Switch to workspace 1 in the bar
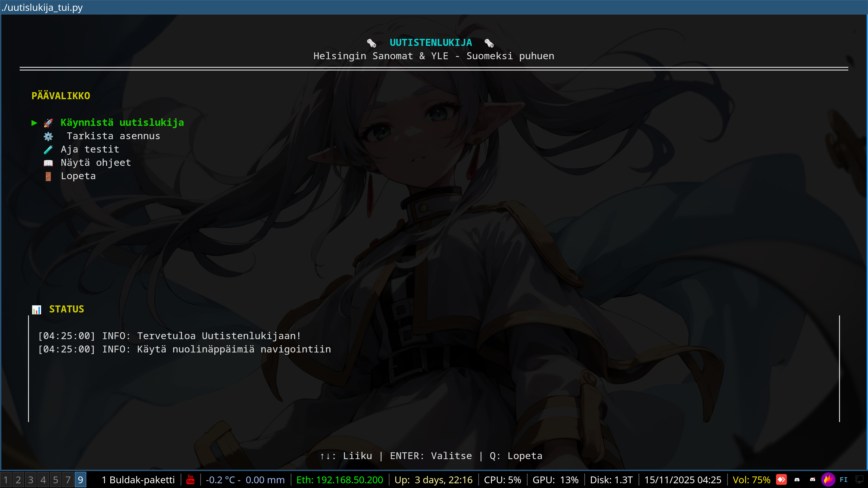 tap(6, 480)
